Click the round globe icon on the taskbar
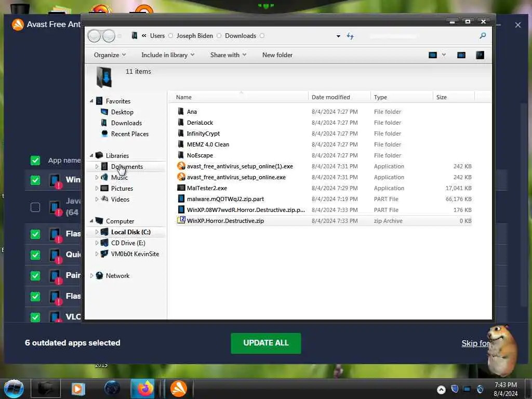 (x=112, y=389)
